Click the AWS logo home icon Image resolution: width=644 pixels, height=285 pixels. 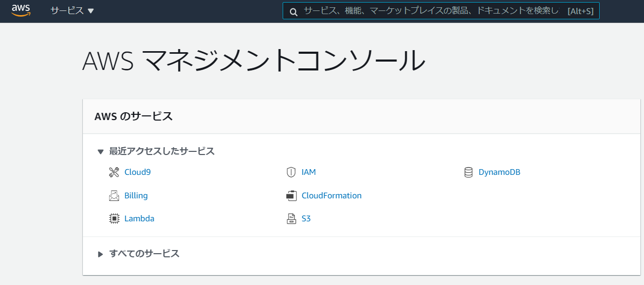(x=21, y=10)
